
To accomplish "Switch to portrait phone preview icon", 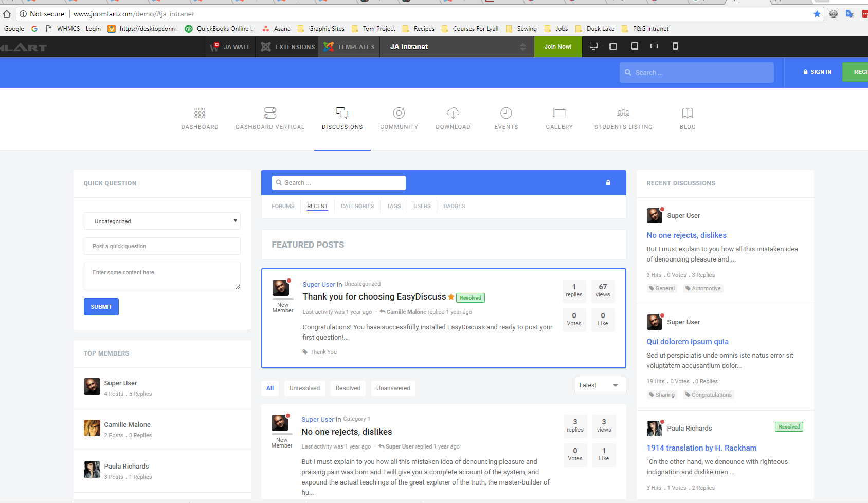I will point(675,46).
